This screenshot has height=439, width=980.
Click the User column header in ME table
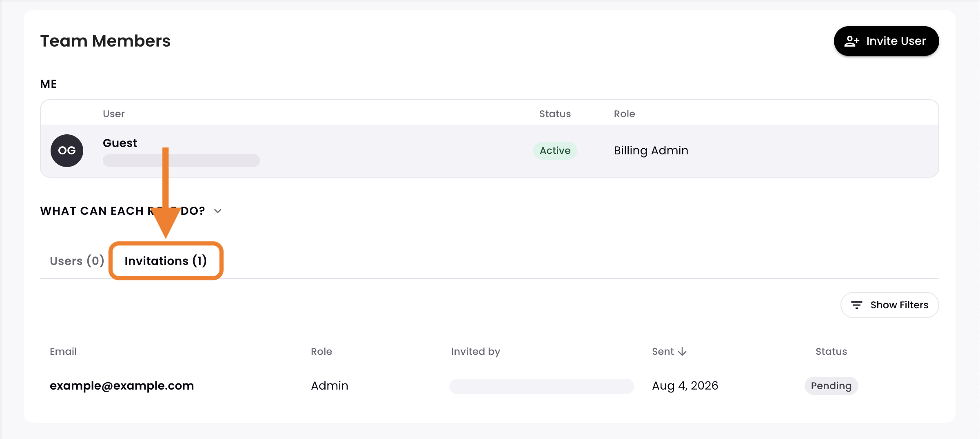point(113,114)
